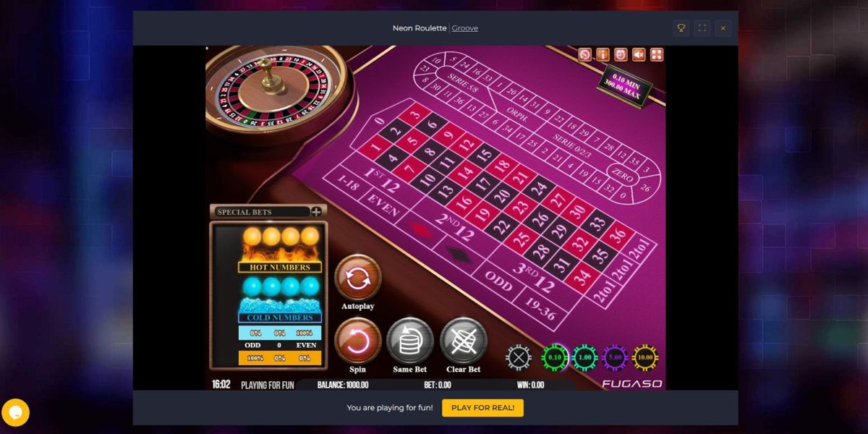868x434 pixels.
Task: Open the bet history icon
Action: (584, 54)
